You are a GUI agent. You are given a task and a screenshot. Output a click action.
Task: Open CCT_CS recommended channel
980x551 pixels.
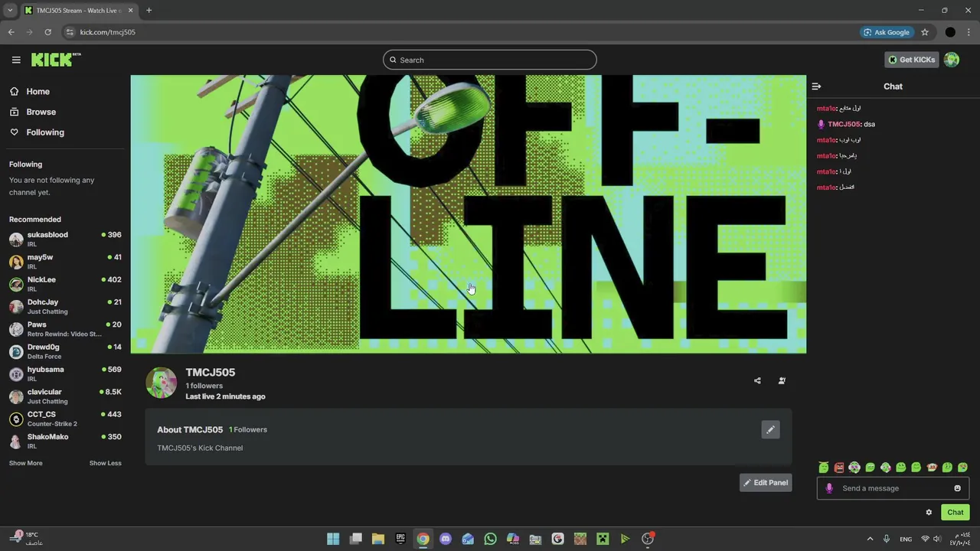pyautogui.click(x=65, y=419)
